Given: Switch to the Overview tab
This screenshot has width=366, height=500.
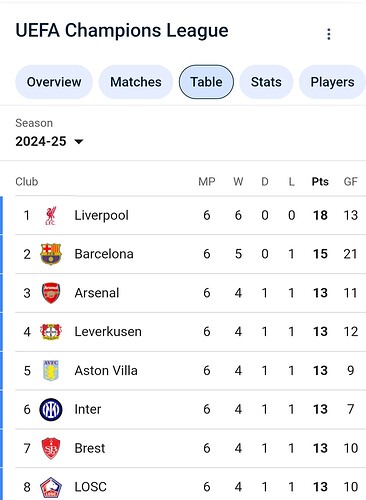Looking at the screenshot, I should pos(54,82).
